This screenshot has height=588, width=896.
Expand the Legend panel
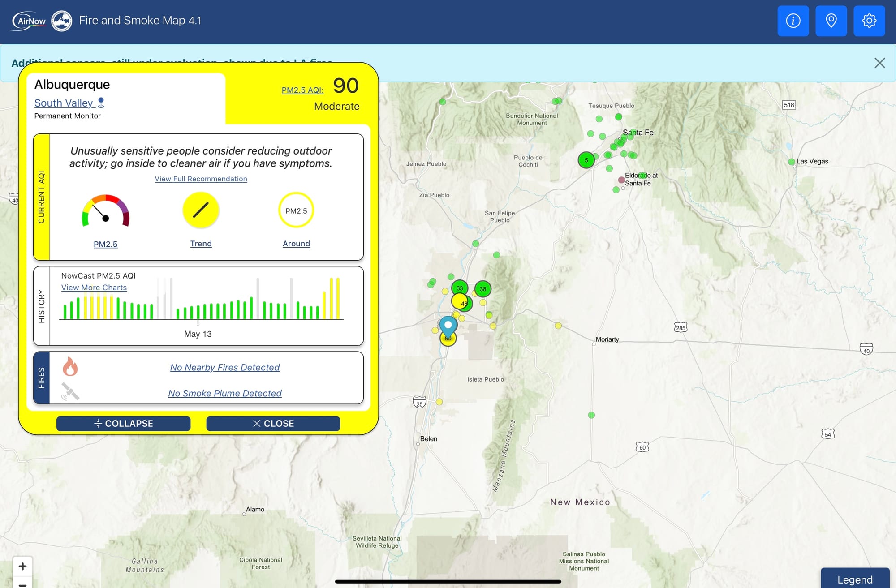(854, 579)
